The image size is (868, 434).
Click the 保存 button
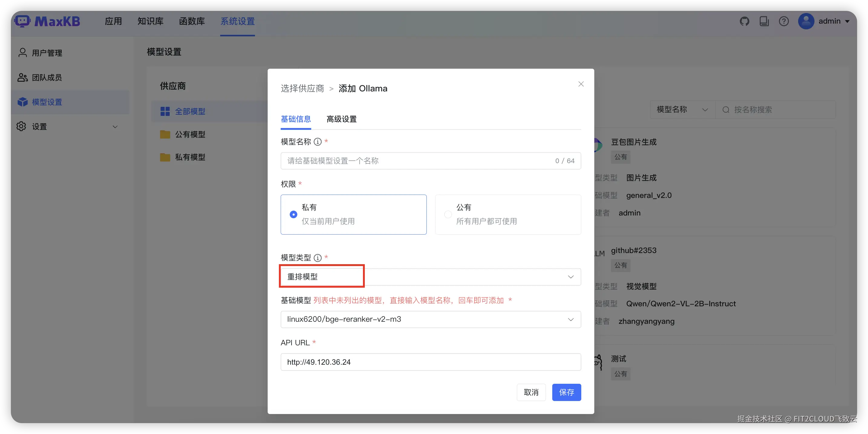click(x=566, y=392)
